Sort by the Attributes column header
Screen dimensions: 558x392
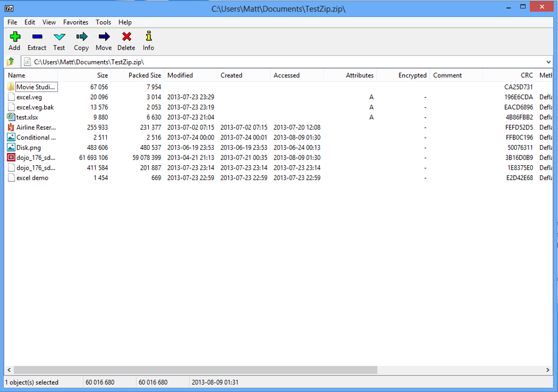pos(350,75)
